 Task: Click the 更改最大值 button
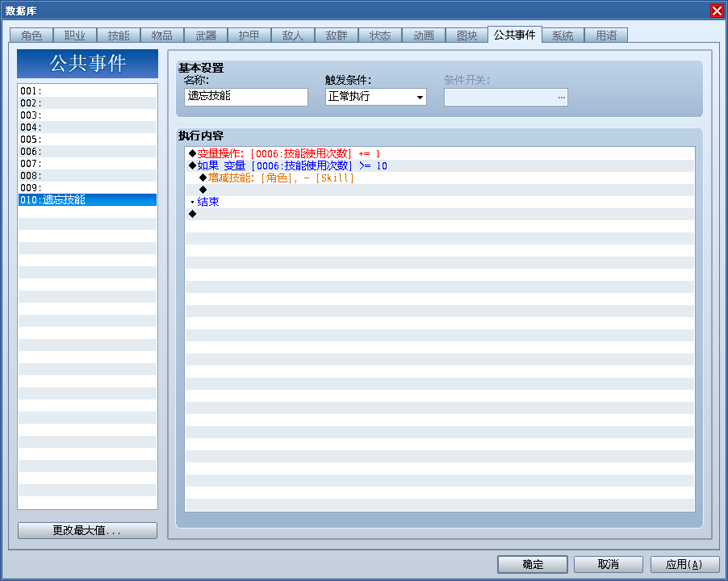(87, 530)
